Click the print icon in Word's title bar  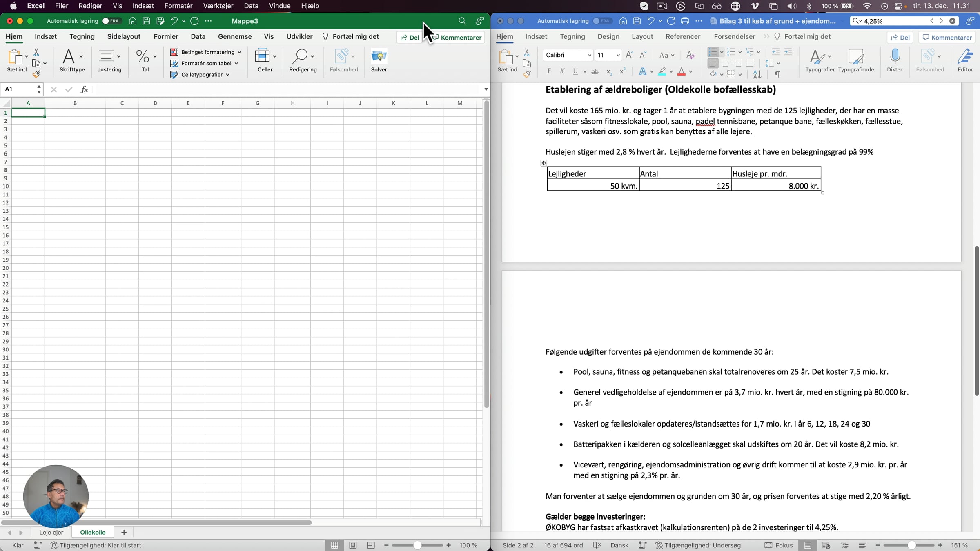[685, 21]
